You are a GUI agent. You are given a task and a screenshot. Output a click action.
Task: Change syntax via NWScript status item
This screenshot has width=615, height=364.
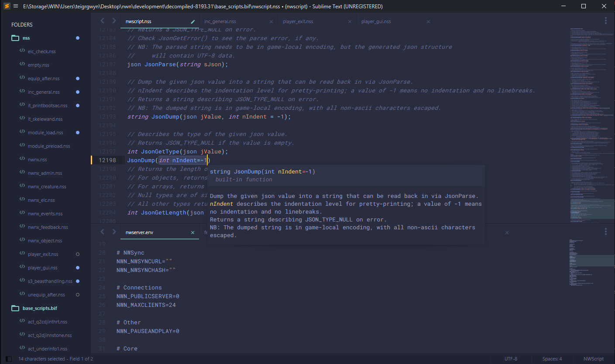[594, 359]
